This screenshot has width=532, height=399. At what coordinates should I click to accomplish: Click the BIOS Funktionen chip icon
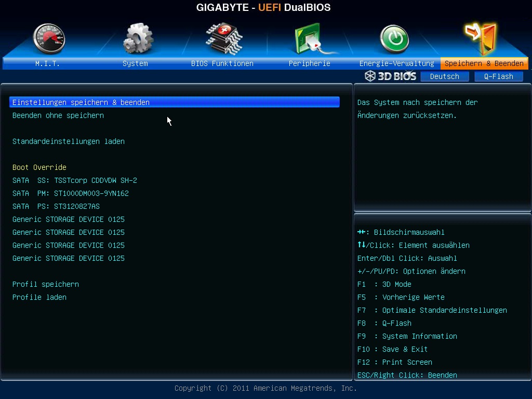pos(224,38)
